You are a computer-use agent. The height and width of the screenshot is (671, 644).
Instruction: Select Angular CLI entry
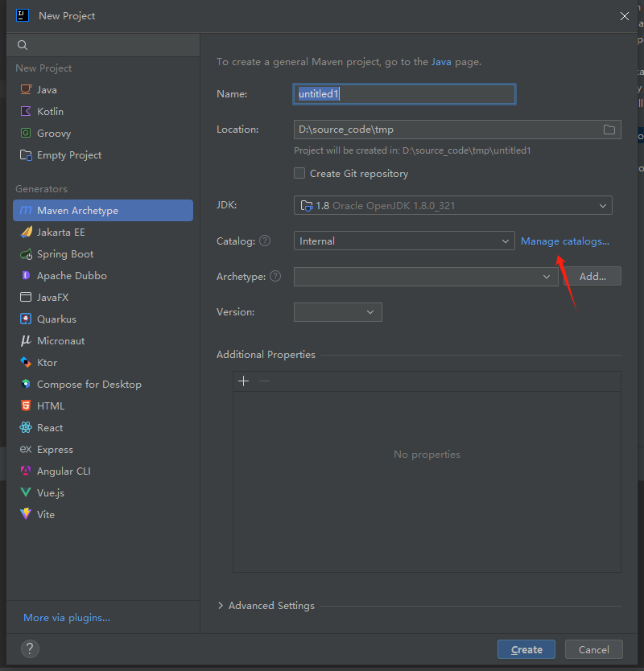click(103, 471)
